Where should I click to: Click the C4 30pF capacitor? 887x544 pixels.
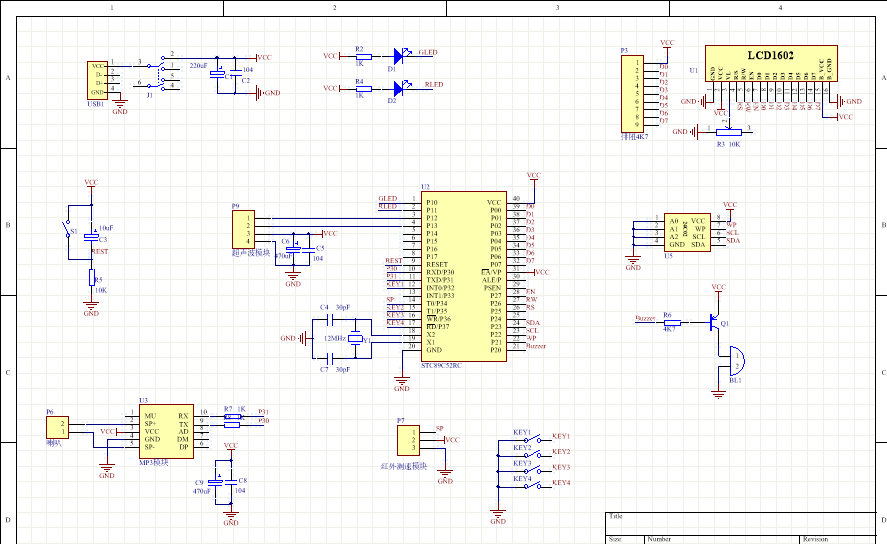tap(331, 320)
